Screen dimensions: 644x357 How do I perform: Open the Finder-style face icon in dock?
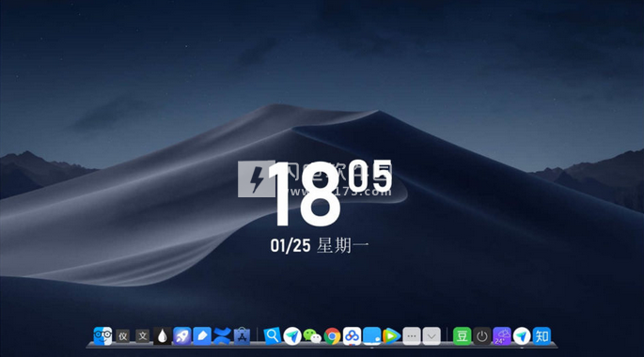[x=102, y=336]
